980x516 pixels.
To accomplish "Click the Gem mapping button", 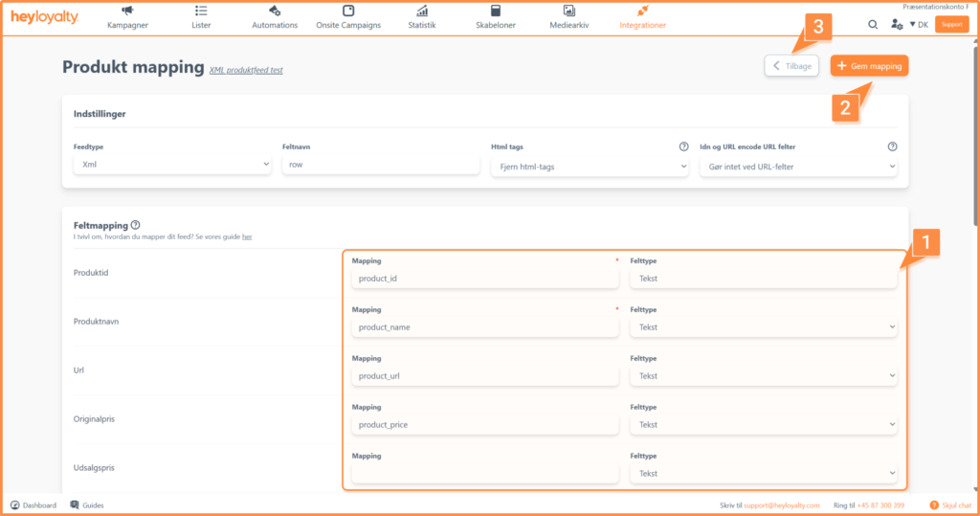I will [x=869, y=66].
